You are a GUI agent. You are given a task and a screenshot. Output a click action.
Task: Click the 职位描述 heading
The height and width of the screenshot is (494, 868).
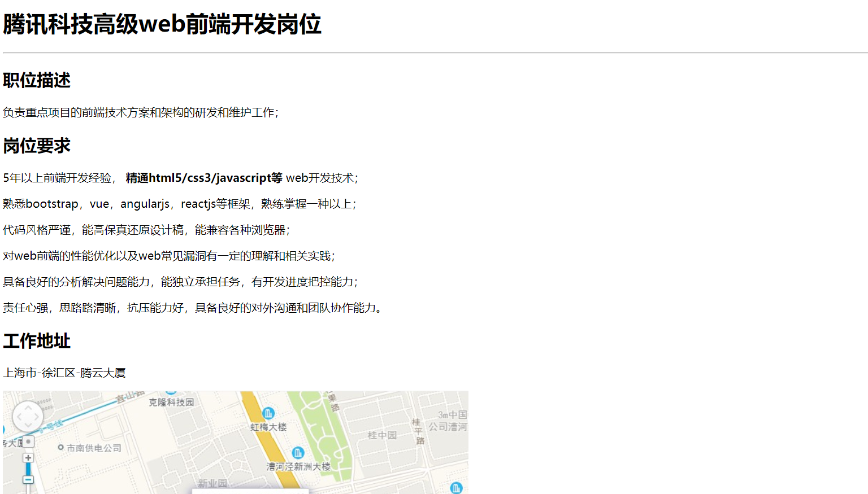[37, 80]
